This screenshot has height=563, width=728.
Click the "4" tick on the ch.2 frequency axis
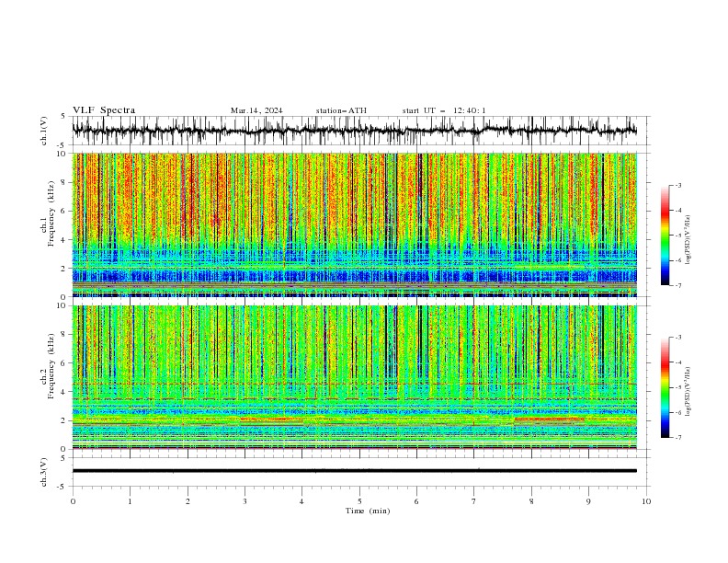pos(65,392)
